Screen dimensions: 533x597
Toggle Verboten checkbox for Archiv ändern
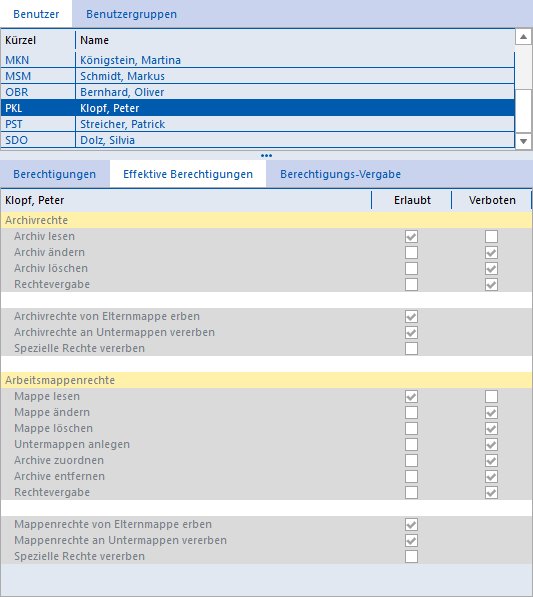pos(491,252)
